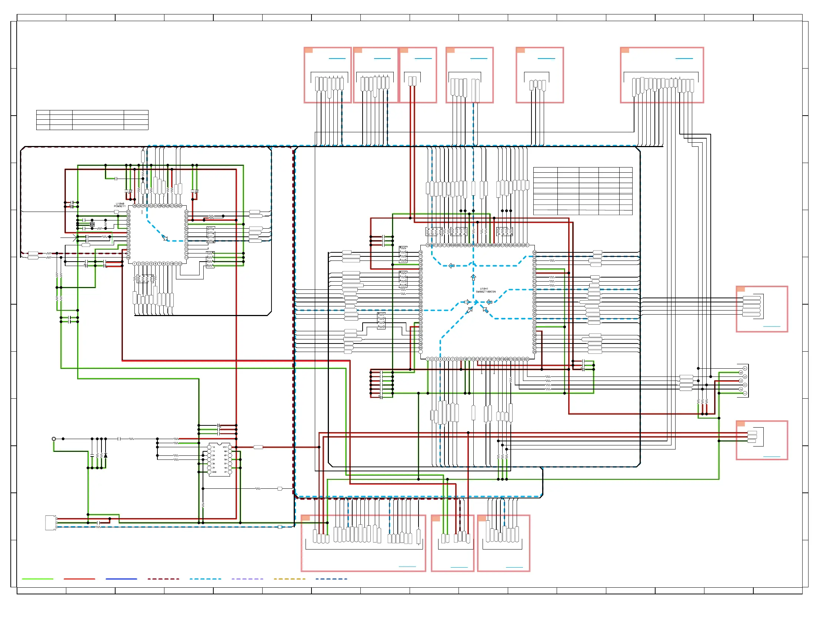Screen dimensions: 840x624
Task: Click the arrow symbol inside PCM9211 chip
Action: click(x=164, y=238)
